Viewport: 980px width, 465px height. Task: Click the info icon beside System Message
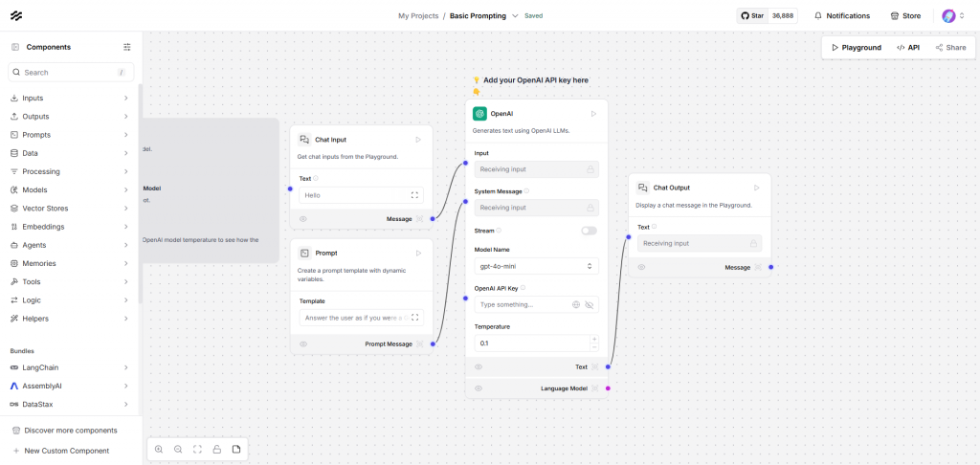coord(527,192)
